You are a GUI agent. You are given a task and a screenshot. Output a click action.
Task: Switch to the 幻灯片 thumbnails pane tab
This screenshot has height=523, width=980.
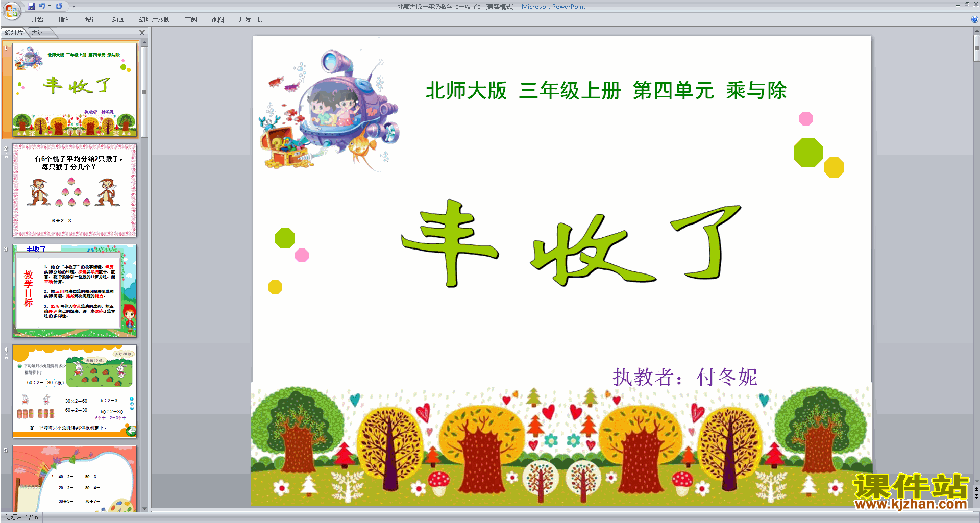[14, 33]
